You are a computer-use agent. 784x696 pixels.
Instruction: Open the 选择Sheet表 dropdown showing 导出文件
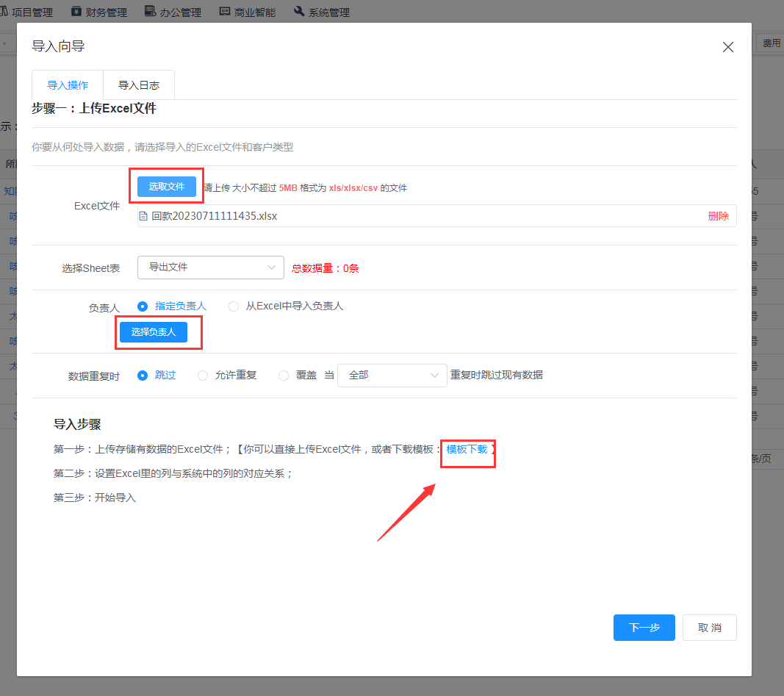pos(210,268)
